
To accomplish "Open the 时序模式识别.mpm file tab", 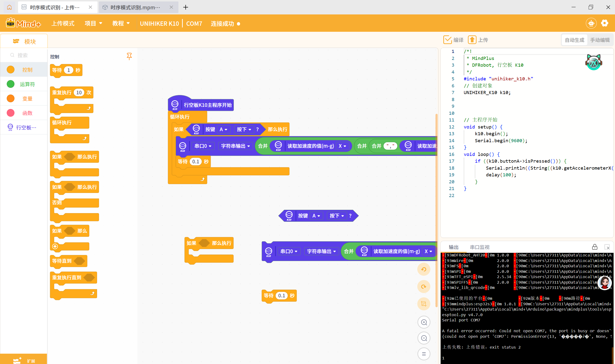I will tap(135, 7).
